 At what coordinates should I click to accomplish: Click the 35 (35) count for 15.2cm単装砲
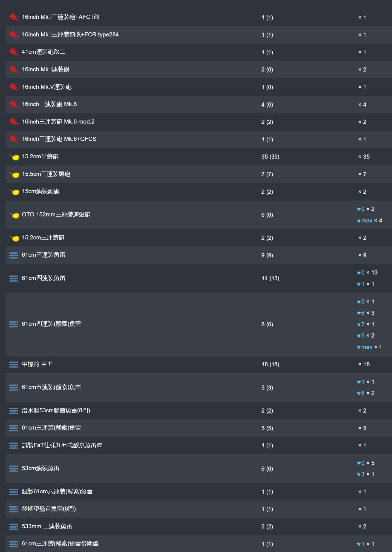(x=270, y=157)
